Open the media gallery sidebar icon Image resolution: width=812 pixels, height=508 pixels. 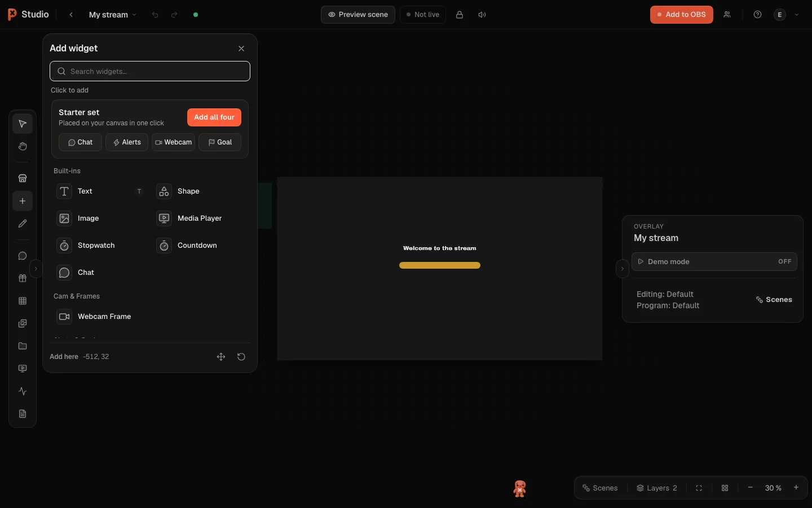point(23,323)
